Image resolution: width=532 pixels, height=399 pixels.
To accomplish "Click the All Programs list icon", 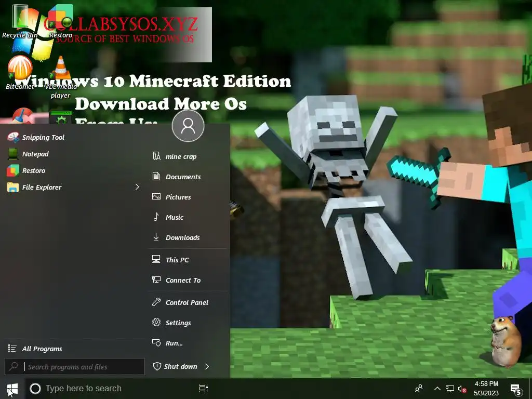I will coord(12,349).
